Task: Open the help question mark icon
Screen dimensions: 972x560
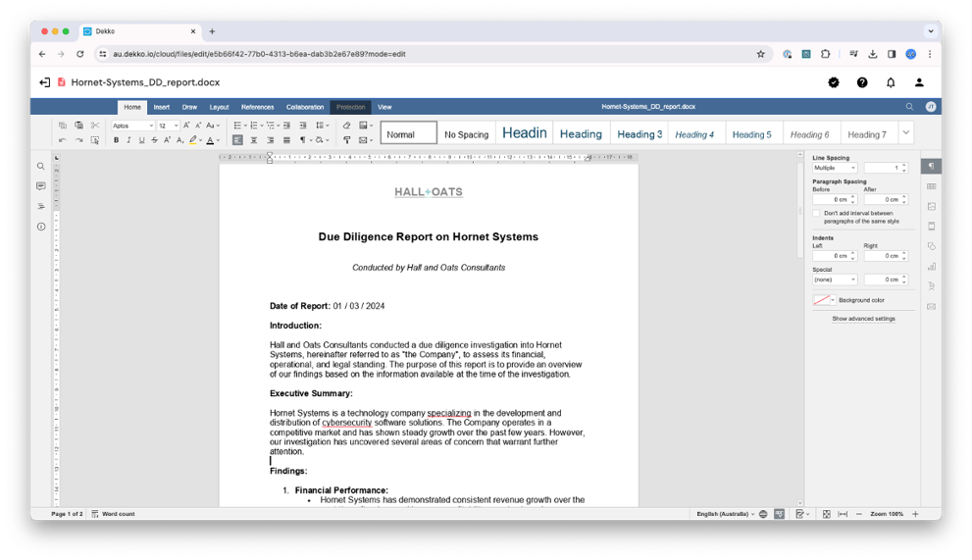Action: pyautogui.click(x=862, y=82)
